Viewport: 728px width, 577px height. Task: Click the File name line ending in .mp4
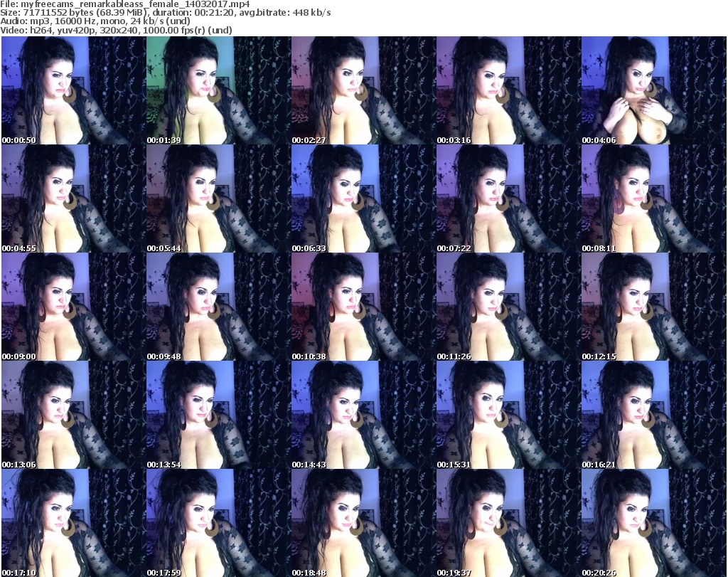click(x=125, y=4)
